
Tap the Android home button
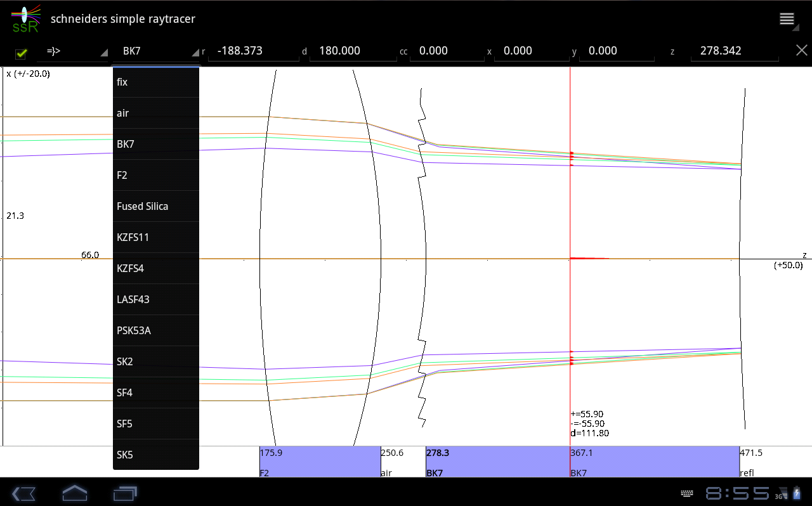tap(75, 493)
